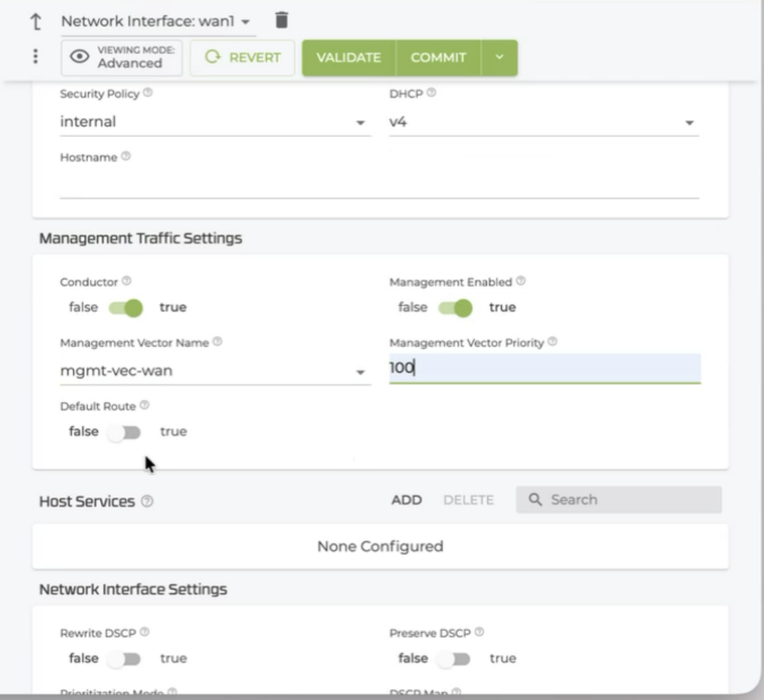
Task: Click the Preserve DSCP help icon
Action: click(x=479, y=632)
